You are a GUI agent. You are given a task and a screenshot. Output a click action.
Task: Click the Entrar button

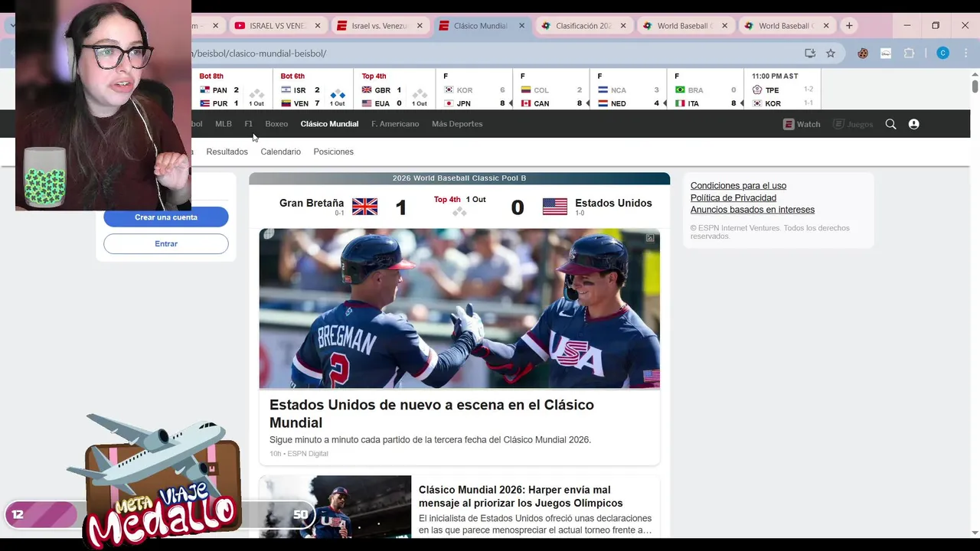pyautogui.click(x=166, y=244)
